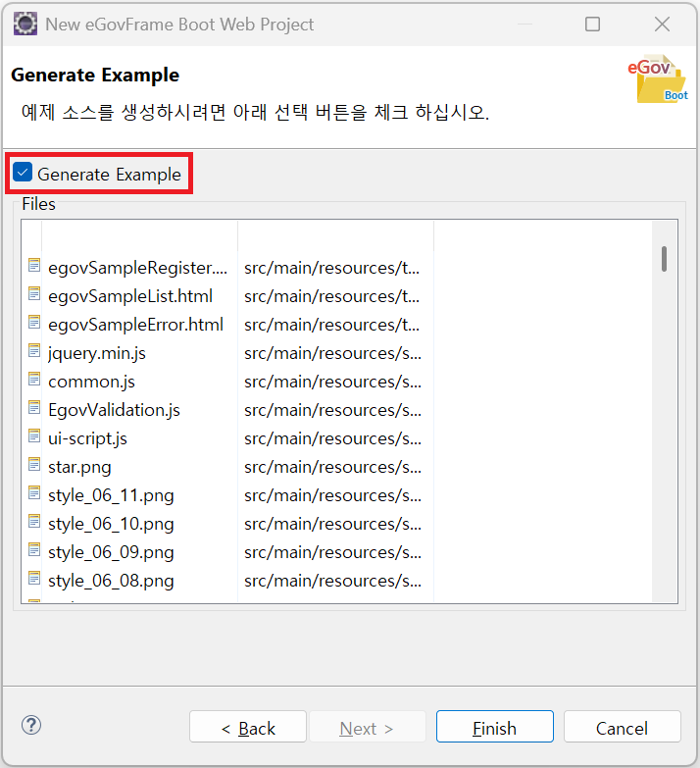Viewport: 700px width, 768px height.
Task: Click the file icon beside star.png
Action: tap(34, 464)
